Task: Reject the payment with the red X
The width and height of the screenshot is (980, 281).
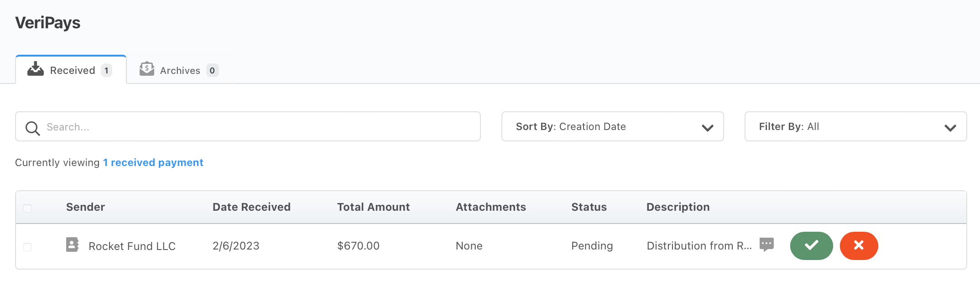Action: click(859, 245)
